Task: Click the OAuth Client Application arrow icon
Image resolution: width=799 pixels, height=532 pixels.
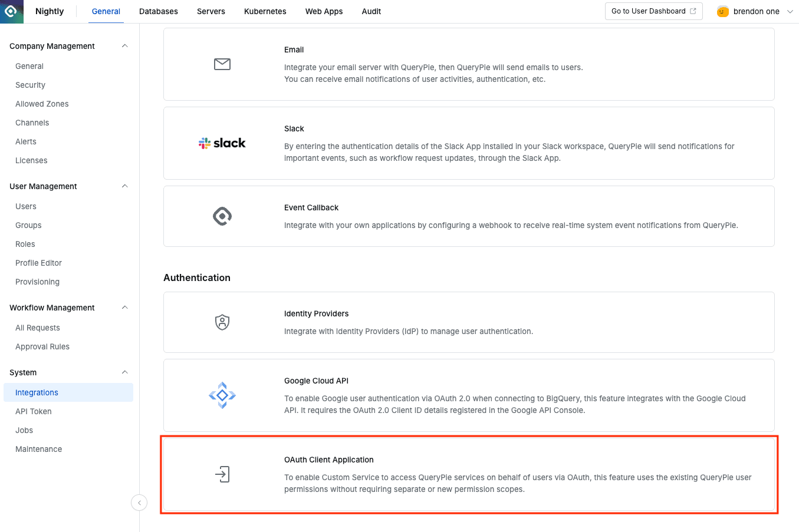Action: [x=222, y=475]
